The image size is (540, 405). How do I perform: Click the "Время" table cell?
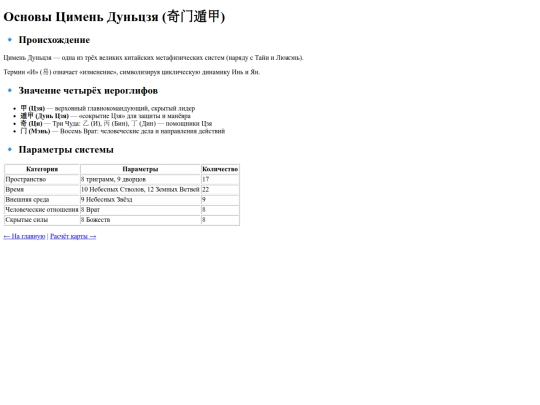click(x=42, y=189)
